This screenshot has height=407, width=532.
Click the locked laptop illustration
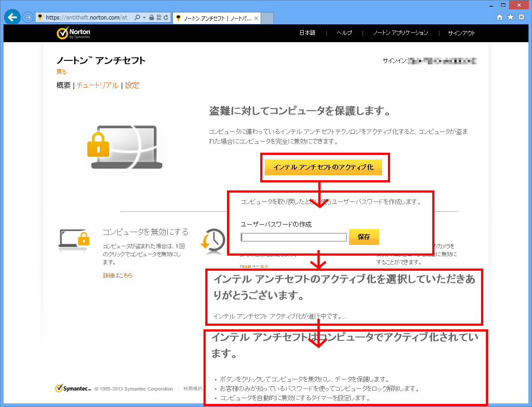coord(125,147)
